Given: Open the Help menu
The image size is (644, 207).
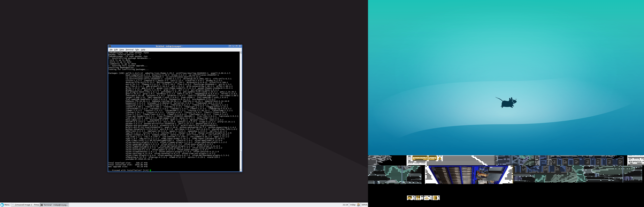Looking at the screenshot, I should pyautogui.click(x=143, y=50).
